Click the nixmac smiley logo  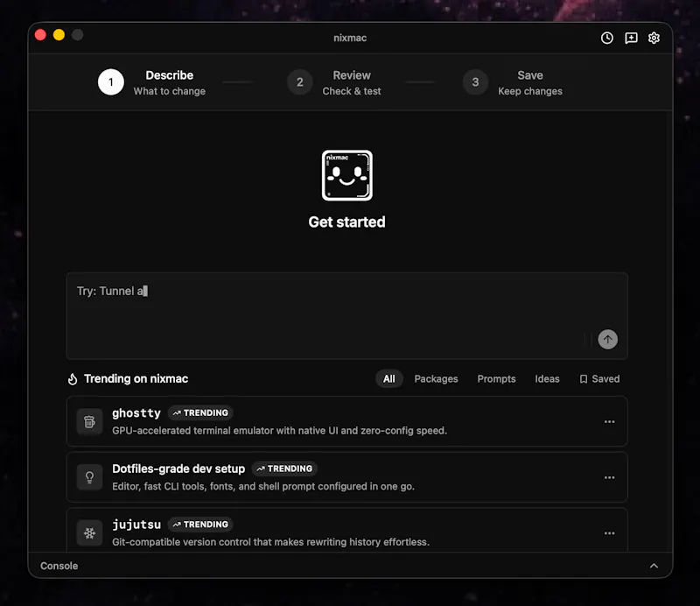pos(347,175)
